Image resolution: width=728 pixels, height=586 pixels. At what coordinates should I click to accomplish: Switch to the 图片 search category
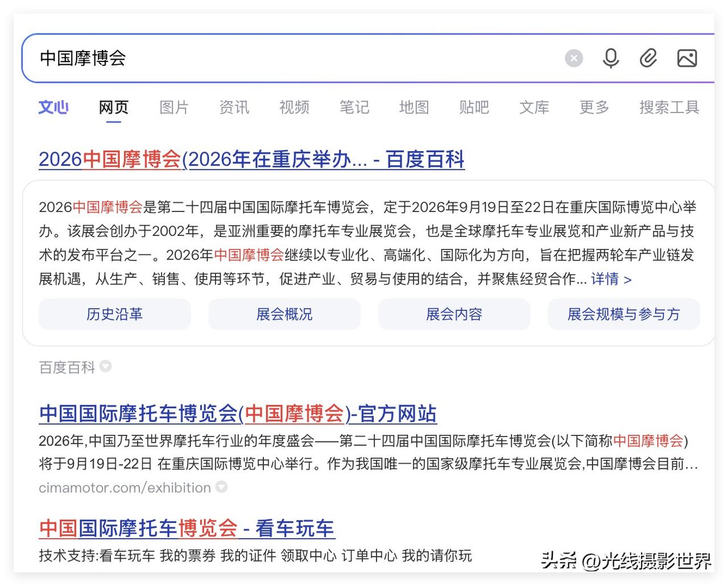pos(174,107)
